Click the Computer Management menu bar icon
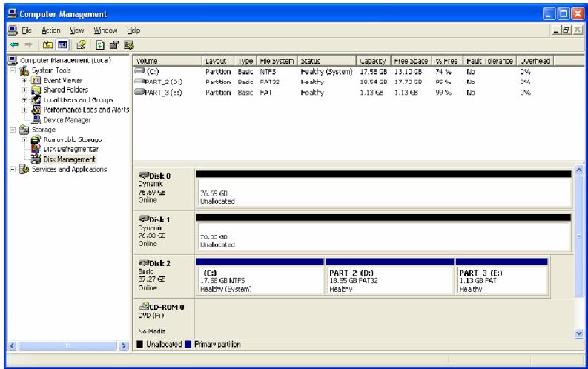Viewport: 588px width, 369px height. (13, 30)
